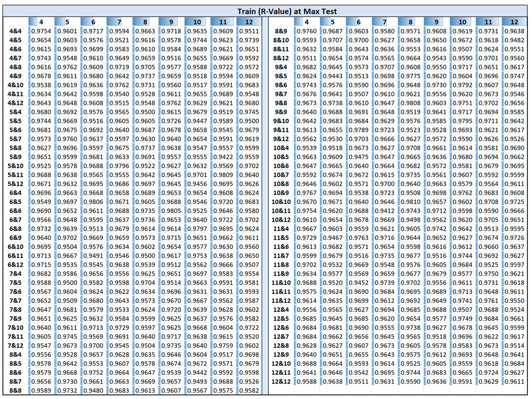
Task: Click 0.9456 in row 5&12
Action: [197, 184]
